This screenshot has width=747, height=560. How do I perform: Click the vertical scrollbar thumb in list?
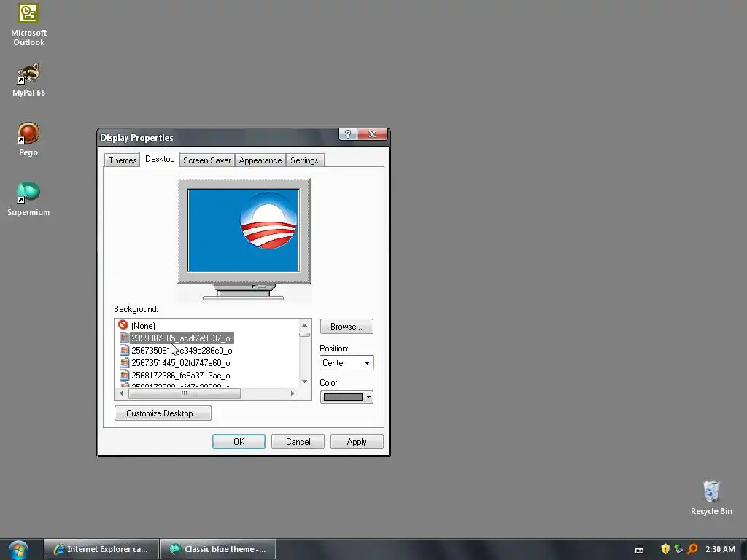point(304,334)
